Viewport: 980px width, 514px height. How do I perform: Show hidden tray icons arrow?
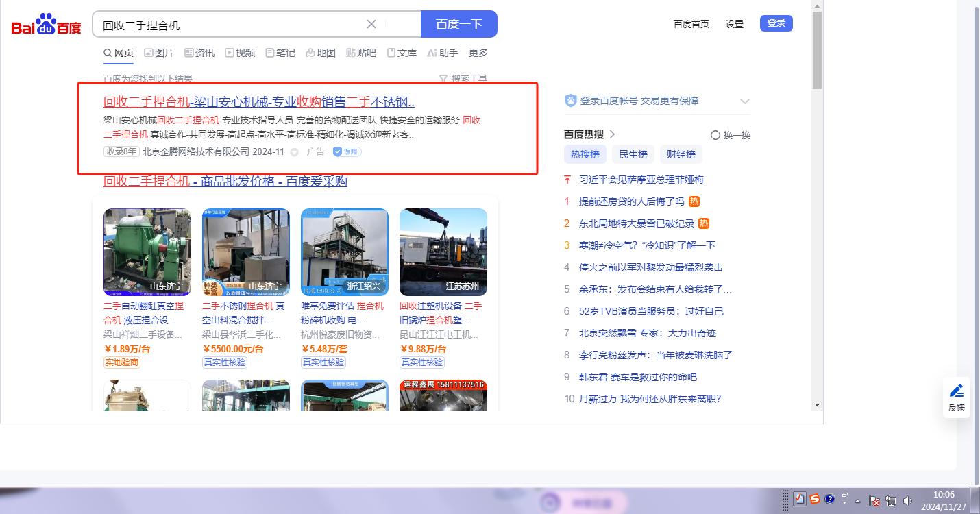click(857, 500)
